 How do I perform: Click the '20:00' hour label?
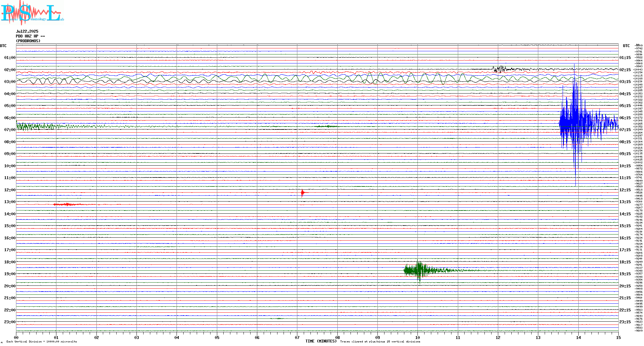pos(10,286)
